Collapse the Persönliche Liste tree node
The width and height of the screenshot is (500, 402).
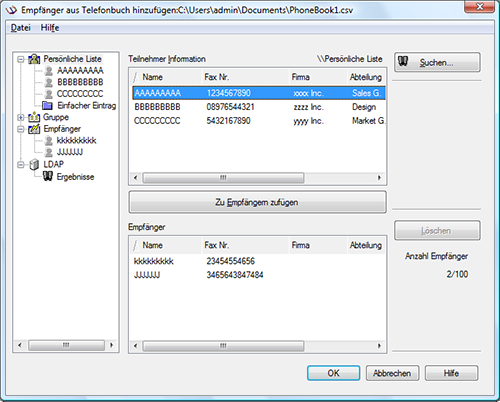click(x=21, y=59)
